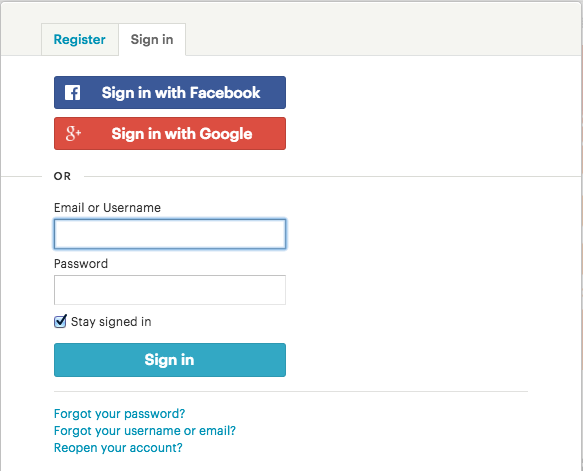Image resolution: width=583 pixels, height=471 pixels.
Task: Click the OR separator text
Action: pyautogui.click(x=62, y=176)
